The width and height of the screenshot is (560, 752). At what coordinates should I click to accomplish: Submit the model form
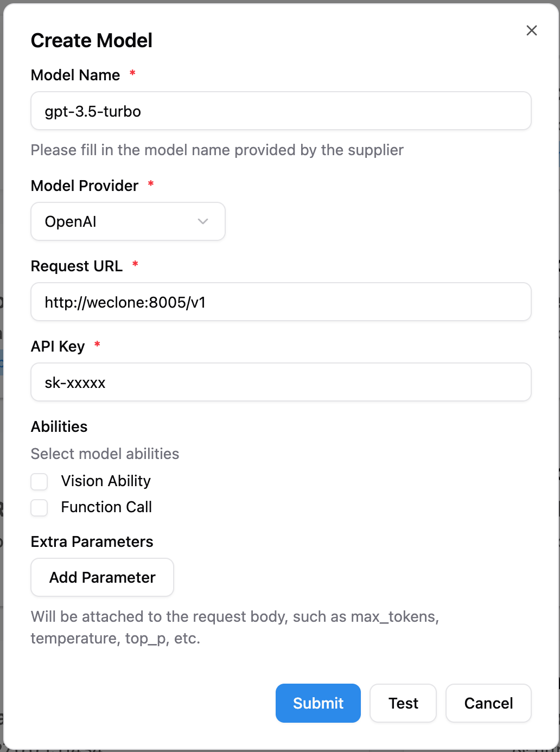pos(318,703)
